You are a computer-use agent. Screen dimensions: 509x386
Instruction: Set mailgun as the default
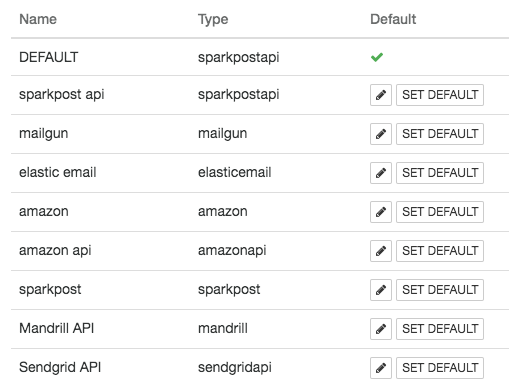tap(440, 134)
